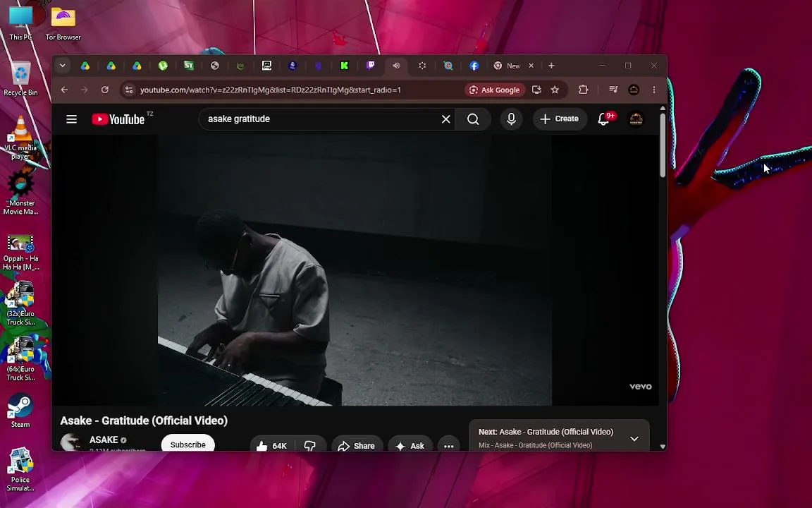Open YouTube notifications bell

604,119
